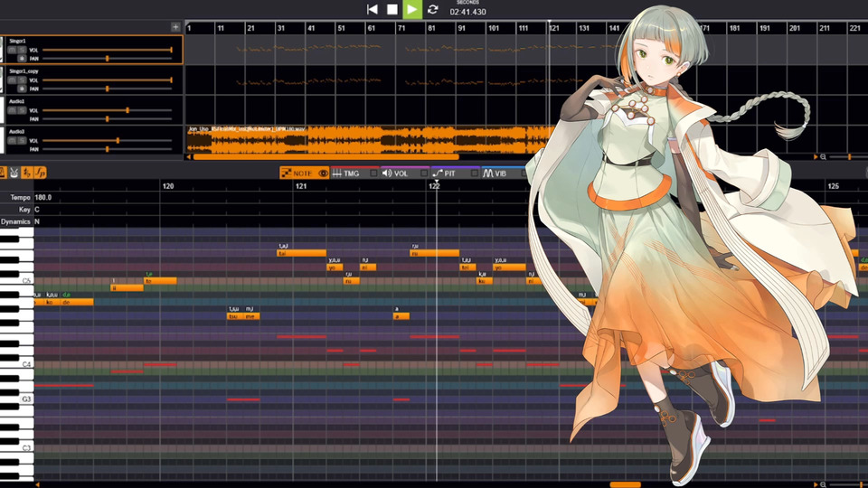Image resolution: width=868 pixels, height=488 pixels.
Task: Check the PIT tab checkbox
Action: coord(475,174)
